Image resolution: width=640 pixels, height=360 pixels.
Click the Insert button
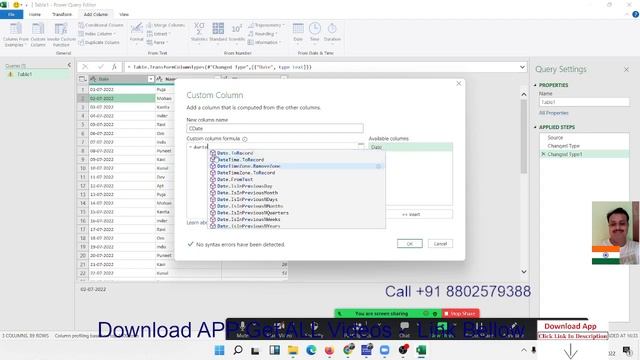(411, 214)
